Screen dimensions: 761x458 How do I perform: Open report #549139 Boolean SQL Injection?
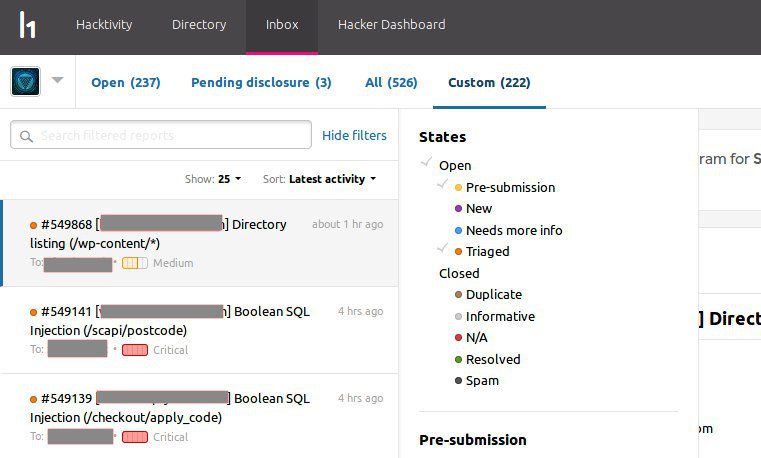pos(199,417)
